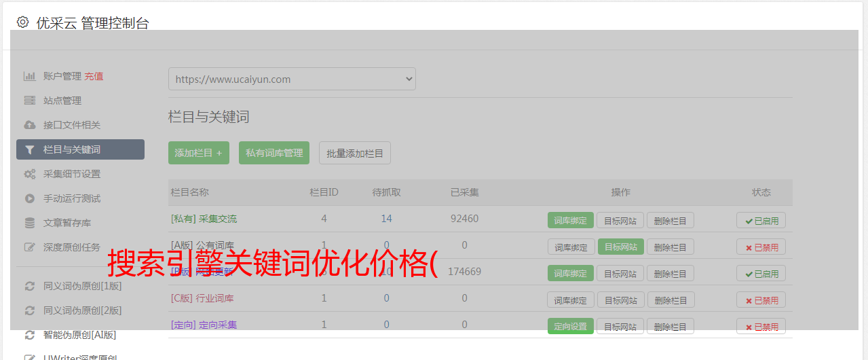Click the 批量添加栏目 button
Image resolution: width=868 pixels, height=360 pixels.
pyautogui.click(x=355, y=153)
